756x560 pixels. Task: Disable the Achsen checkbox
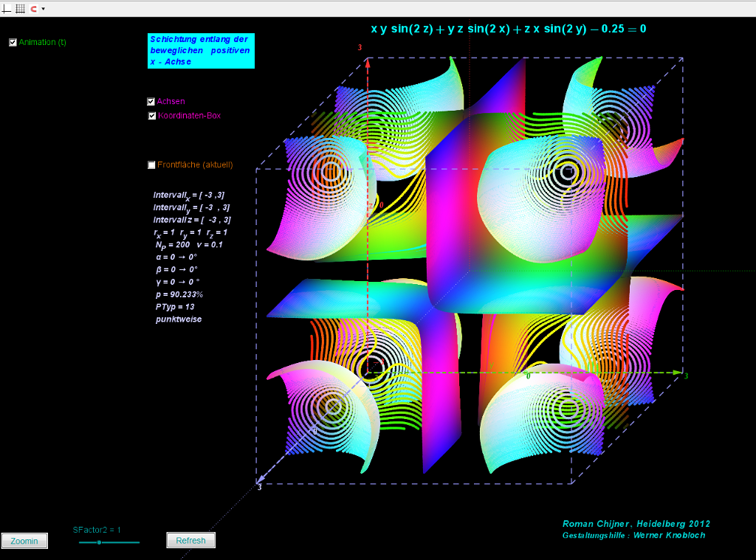[x=151, y=102]
